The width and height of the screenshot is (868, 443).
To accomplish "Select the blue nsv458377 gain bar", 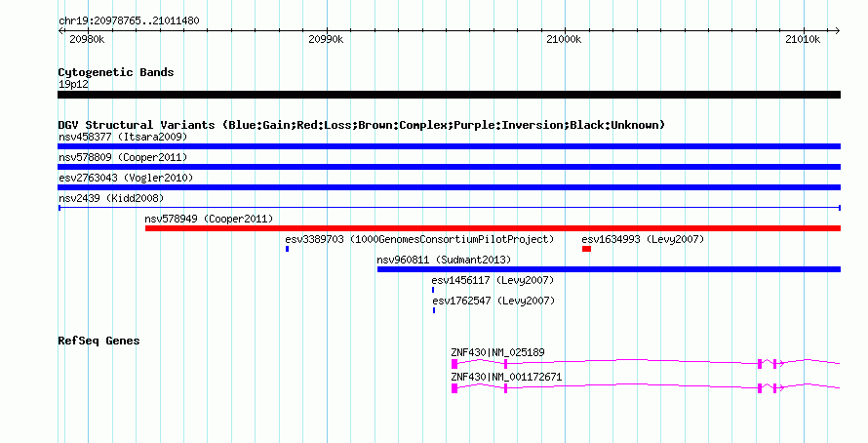I will pyautogui.click(x=449, y=146).
